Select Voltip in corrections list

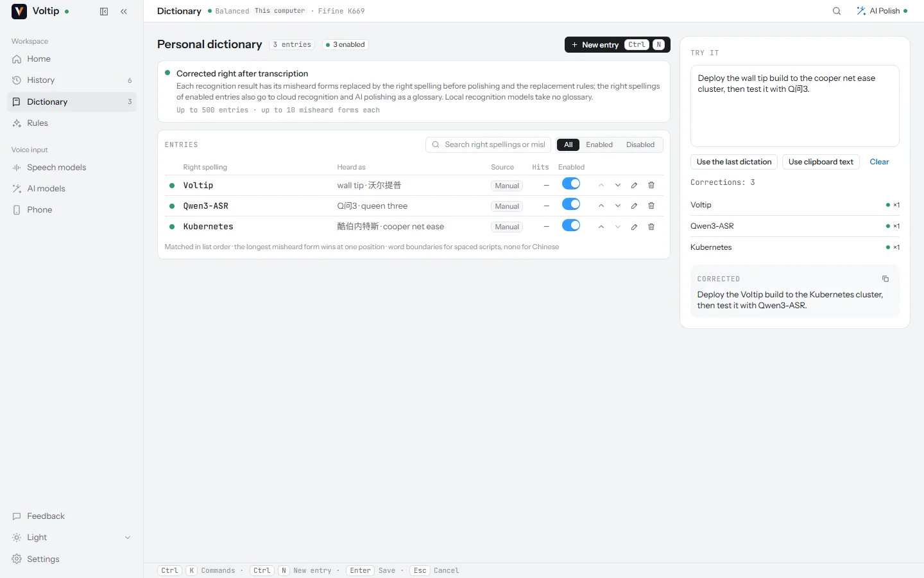pos(795,205)
